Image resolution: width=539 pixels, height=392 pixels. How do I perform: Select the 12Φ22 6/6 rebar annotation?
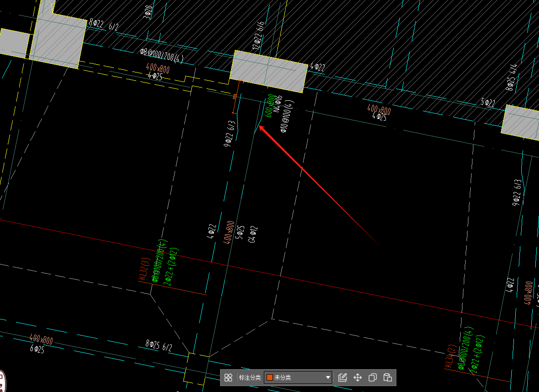pyautogui.click(x=258, y=35)
